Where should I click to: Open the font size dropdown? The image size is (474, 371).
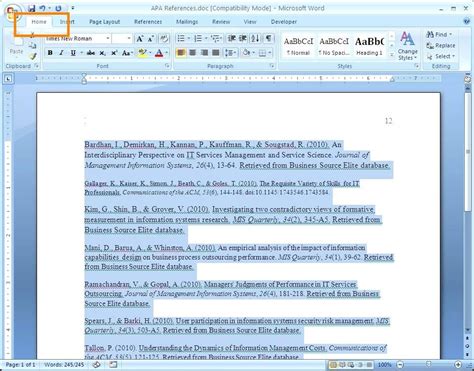(129, 39)
